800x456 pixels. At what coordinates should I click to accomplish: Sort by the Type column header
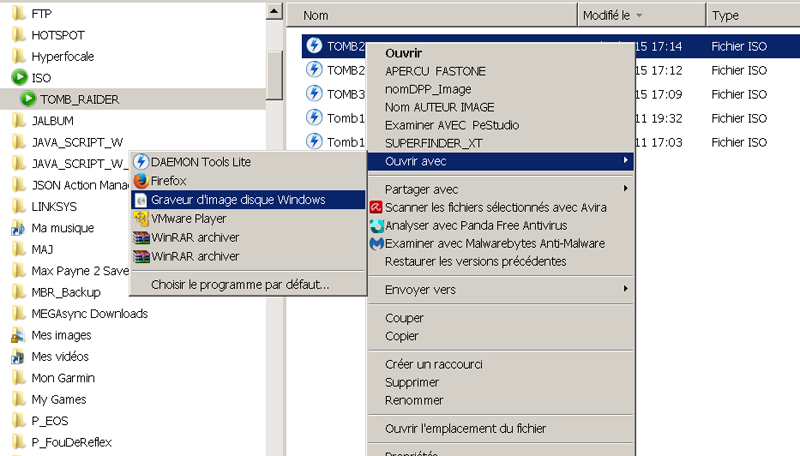pyautogui.click(x=753, y=15)
